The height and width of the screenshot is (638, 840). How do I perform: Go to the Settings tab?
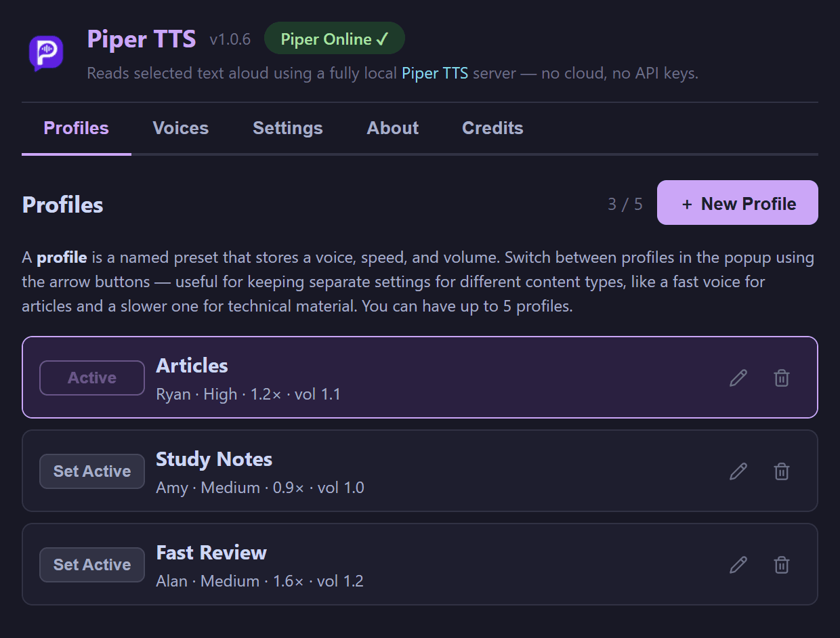pyautogui.click(x=288, y=128)
